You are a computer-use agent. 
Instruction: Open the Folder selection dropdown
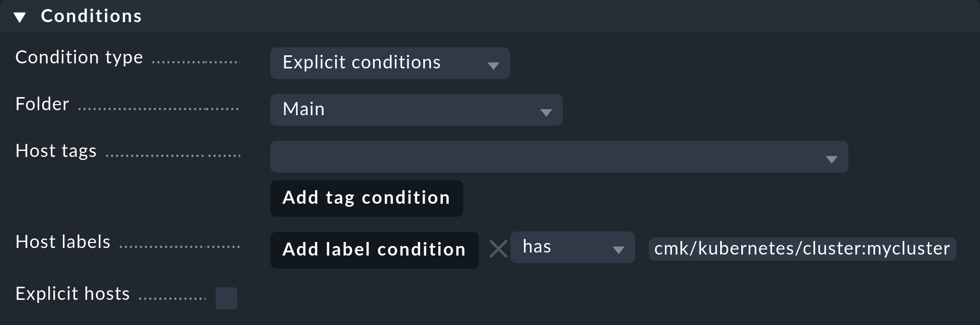(416, 110)
